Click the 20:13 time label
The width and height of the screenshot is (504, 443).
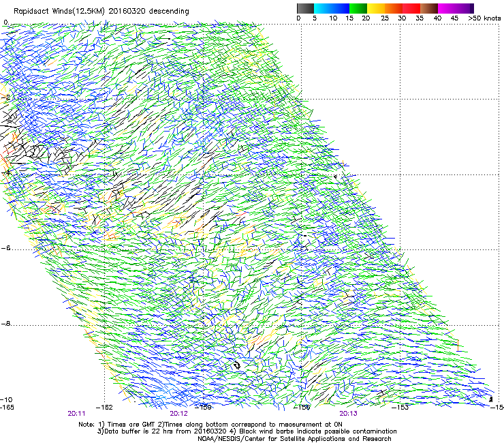(349, 414)
